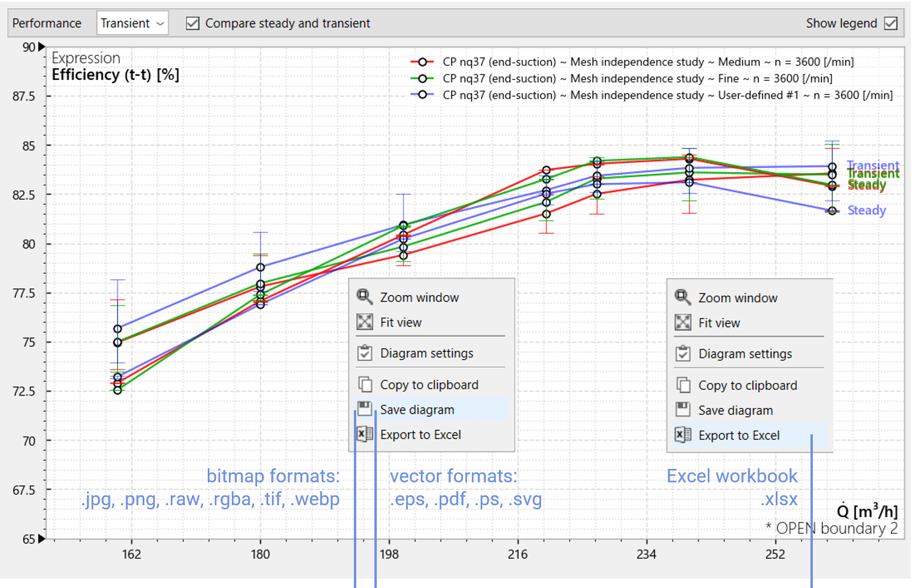The width and height of the screenshot is (912, 588).
Task: Click the red Medium mesh legend marker
Action: 422,62
